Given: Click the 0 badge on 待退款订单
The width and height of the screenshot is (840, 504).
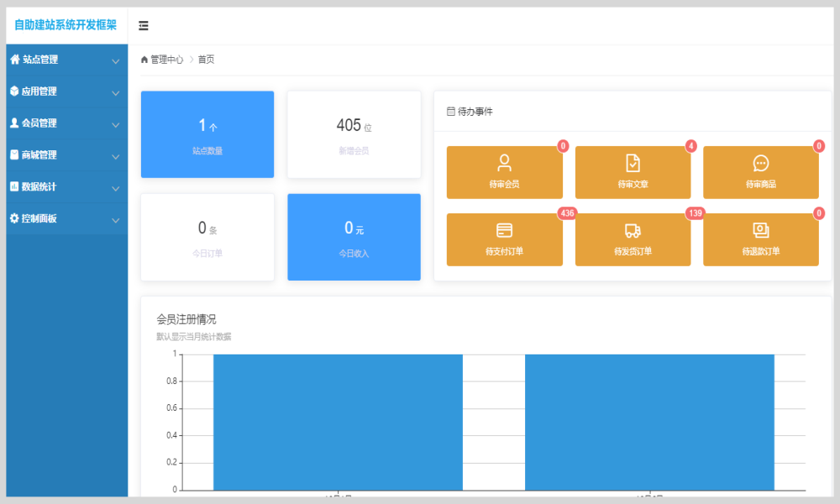Looking at the screenshot, I should (x=818, y=213).
